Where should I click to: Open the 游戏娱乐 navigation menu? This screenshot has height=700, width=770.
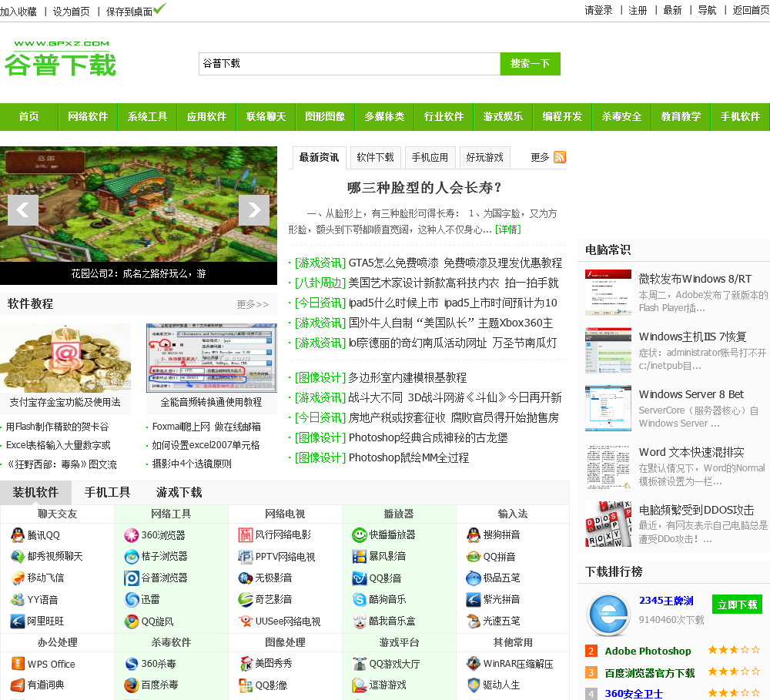click(x=503, y=117)
